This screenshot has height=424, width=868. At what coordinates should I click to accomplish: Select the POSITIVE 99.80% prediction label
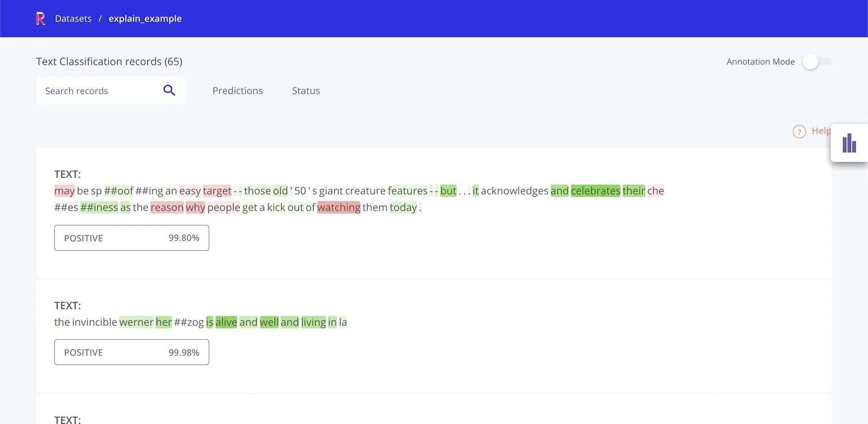pyautogui.click(x=132, y=238)
